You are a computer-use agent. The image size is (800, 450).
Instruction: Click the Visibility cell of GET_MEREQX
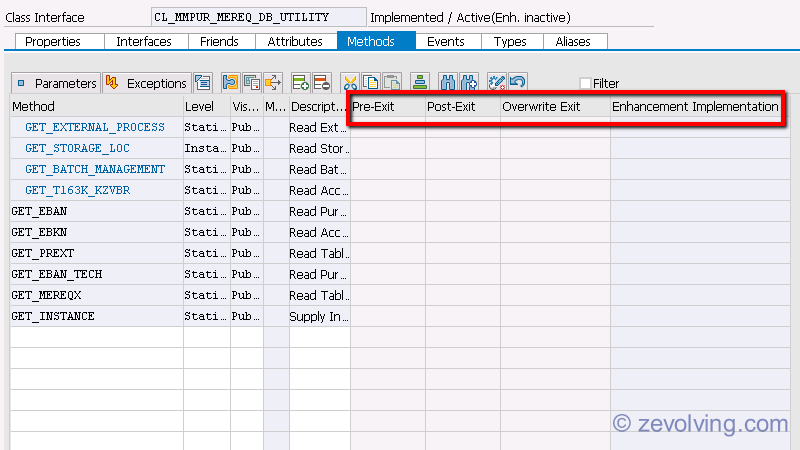246,295
